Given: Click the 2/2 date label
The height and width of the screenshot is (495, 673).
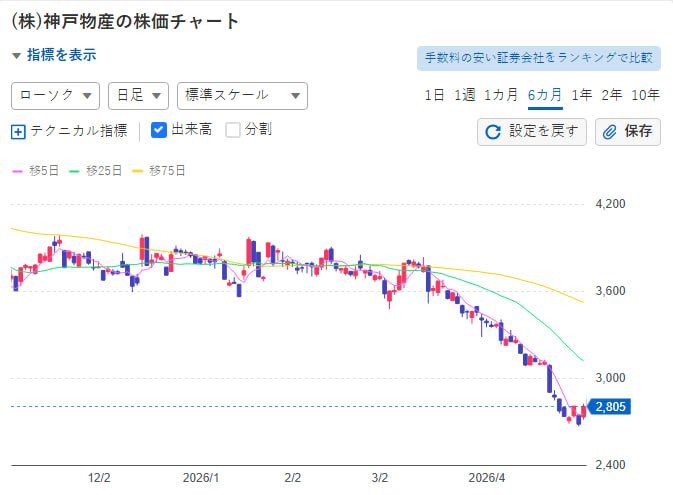Looking at the screenshot, I should pyautogui.click(x=293, y=478).
